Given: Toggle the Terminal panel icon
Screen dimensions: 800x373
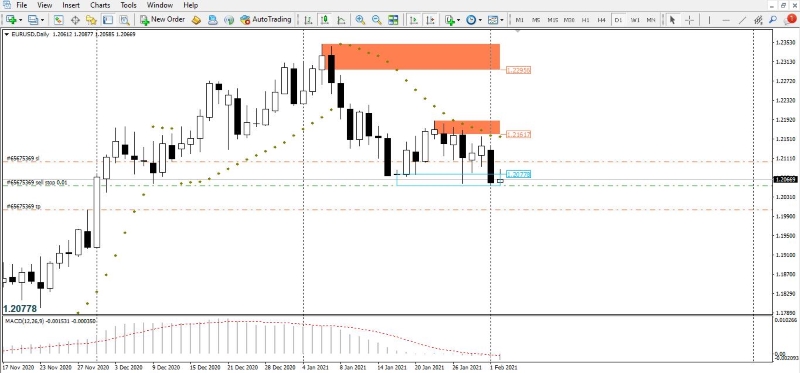Looking at the screenshot, I should [x=108, y=20].
